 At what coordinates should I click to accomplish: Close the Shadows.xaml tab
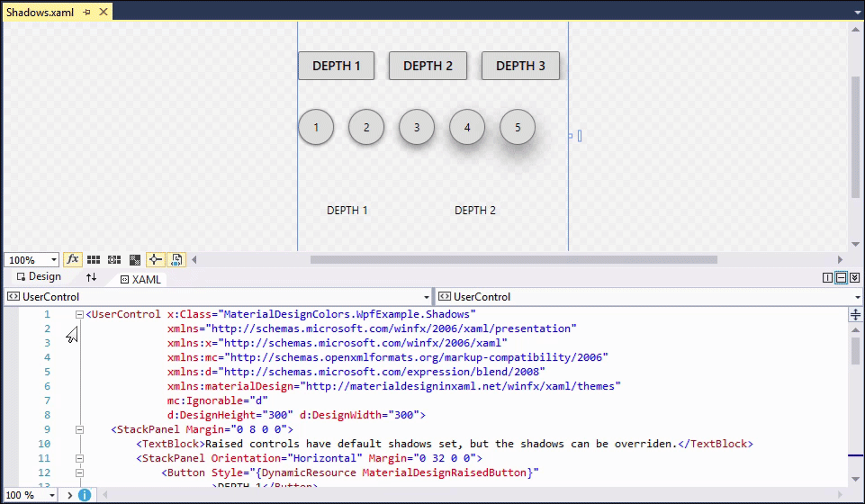pos(104,12)
